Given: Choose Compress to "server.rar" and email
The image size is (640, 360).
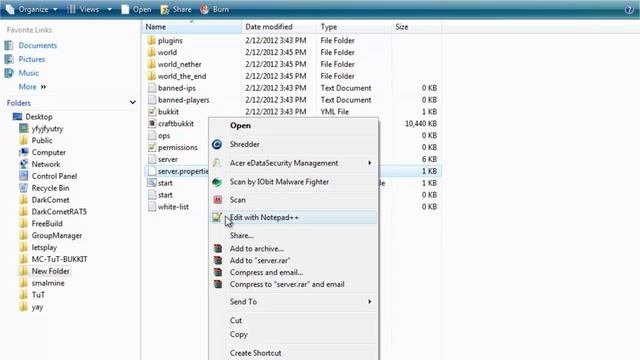Looking at the screenshot, I should tap(293, 284).
